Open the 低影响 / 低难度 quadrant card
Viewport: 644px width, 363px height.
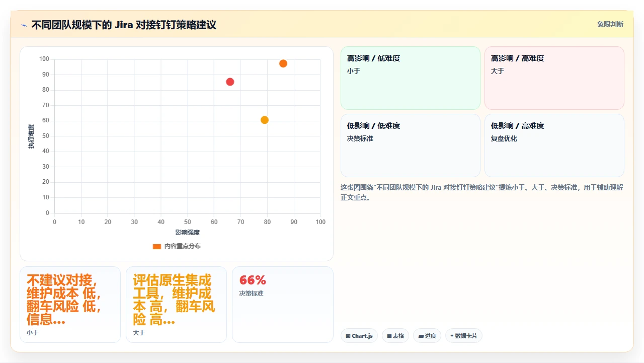(x=411, y=146)
